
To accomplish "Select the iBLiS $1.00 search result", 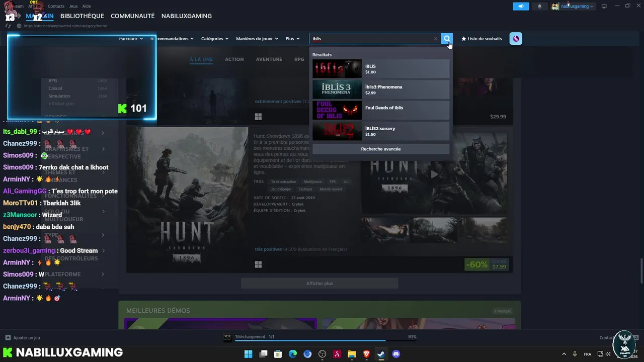I will pos(380,69).
